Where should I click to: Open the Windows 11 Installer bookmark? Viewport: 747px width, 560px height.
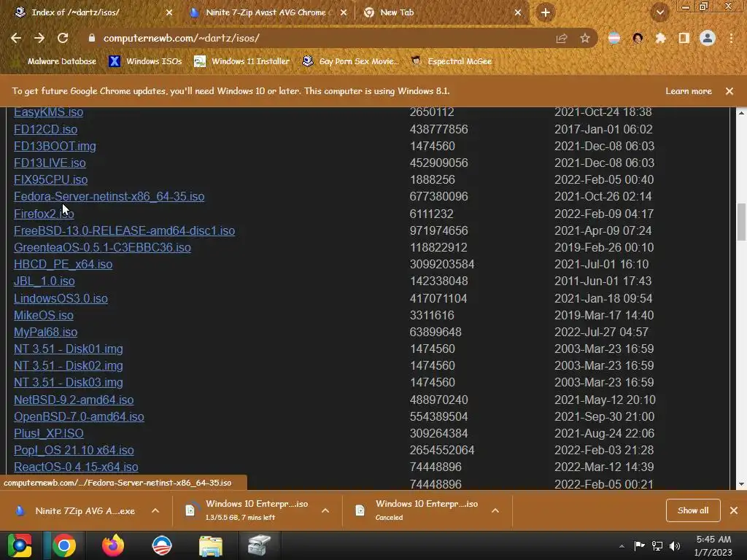[242, 61]
